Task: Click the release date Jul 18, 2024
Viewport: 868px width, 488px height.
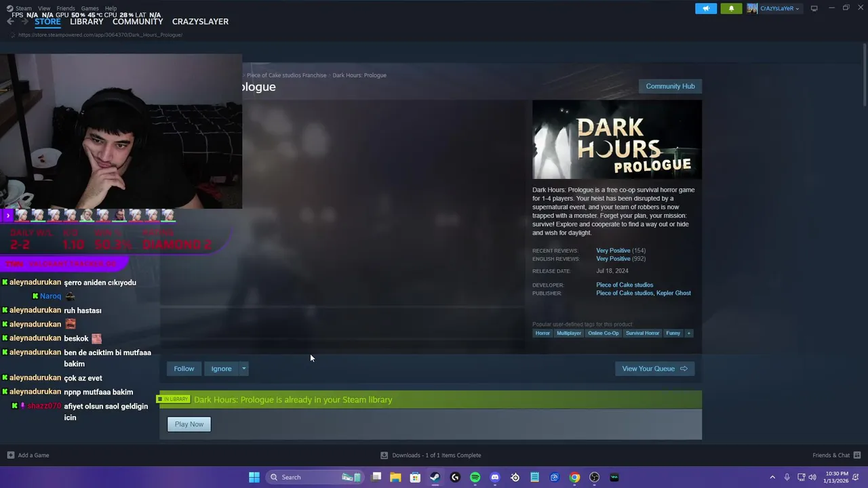Action: click(612, 271)
